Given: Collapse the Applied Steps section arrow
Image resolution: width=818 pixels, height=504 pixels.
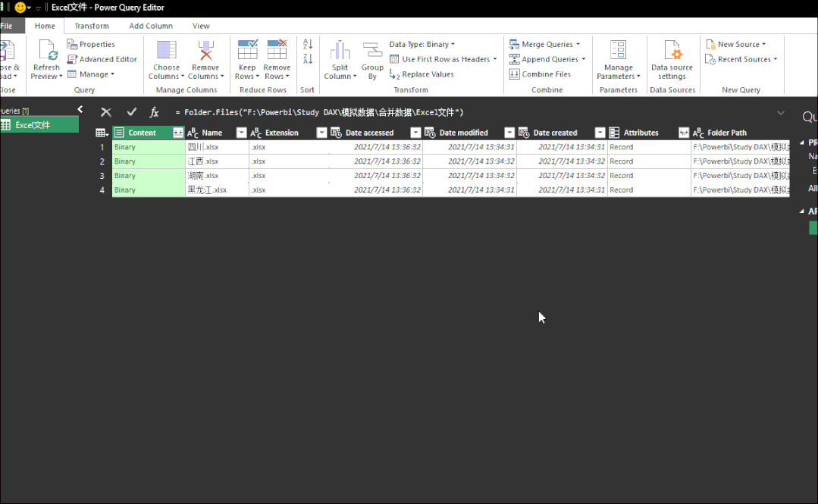Looking at the screenshot, I should [x=802, y=211].
